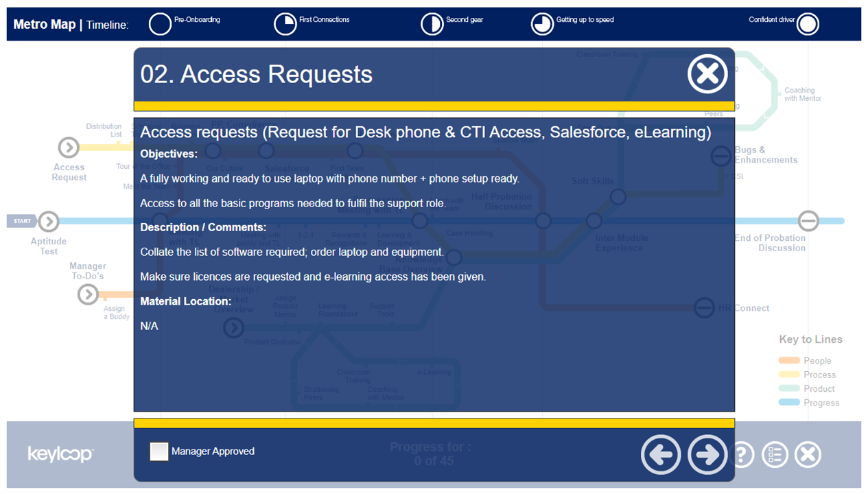
Task: Click the Material Location label
Action: pyautogui.click(x=186, y=301)
